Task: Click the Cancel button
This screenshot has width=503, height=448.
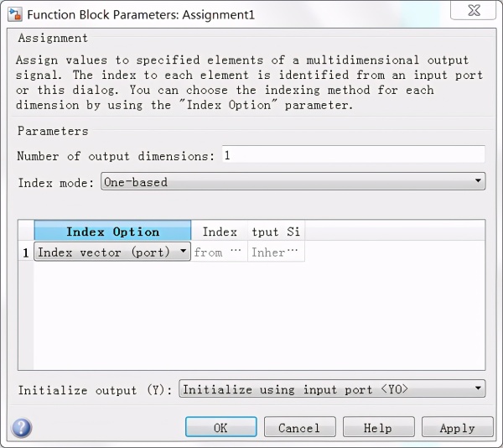Action: pyautogui.click(x=299, y=427)
